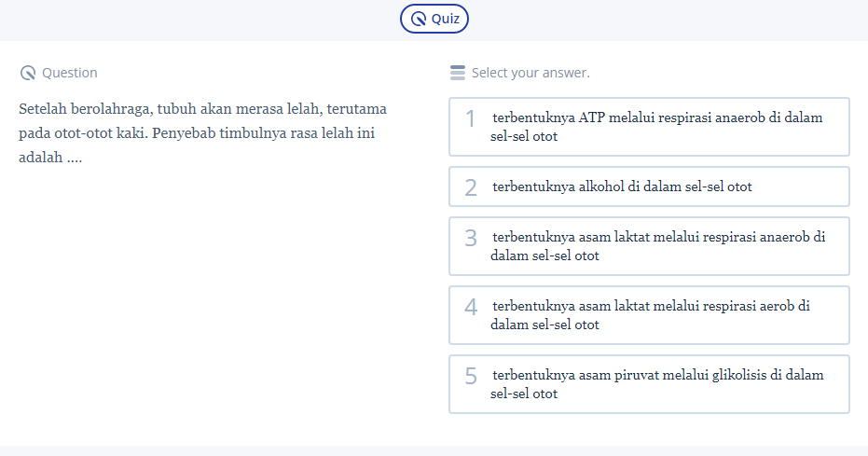Screen dimensions: 868x456
Task: Select the answer about ATP melalui respirasi anaerob
Action: [649, 127]
